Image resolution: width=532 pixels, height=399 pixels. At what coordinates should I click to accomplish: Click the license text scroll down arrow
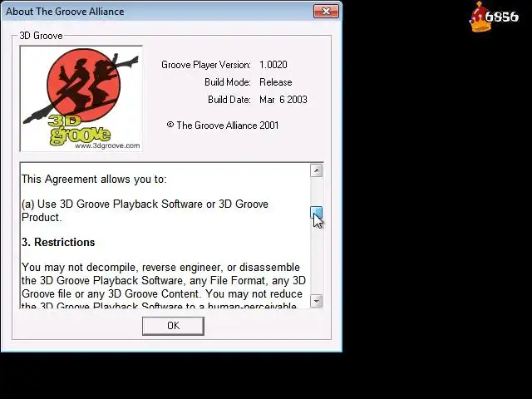[x=316, y=301]
